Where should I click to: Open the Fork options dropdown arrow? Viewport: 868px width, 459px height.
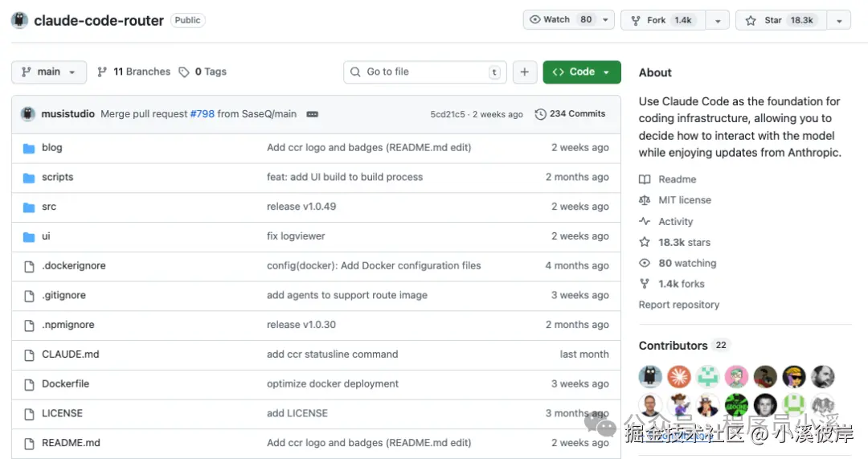pos(718,20)
